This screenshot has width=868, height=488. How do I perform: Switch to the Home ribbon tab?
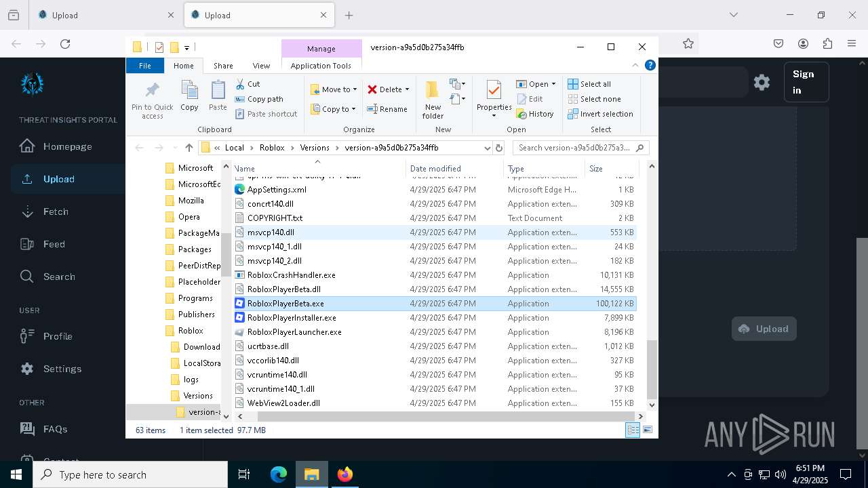tap(183, 66)
